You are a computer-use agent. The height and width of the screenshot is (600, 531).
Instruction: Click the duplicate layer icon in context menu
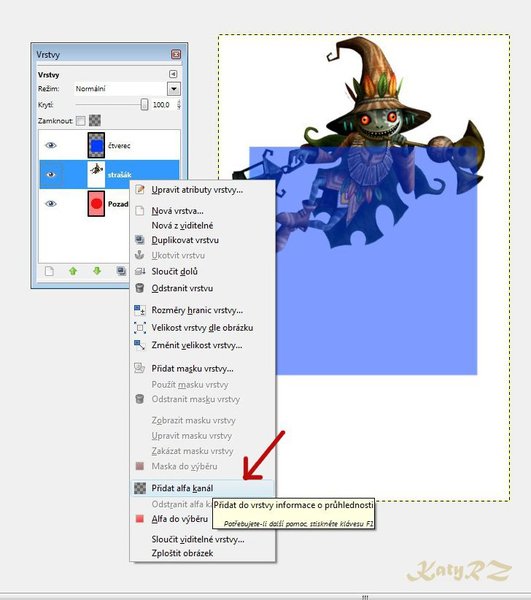[x=140, y=240]
